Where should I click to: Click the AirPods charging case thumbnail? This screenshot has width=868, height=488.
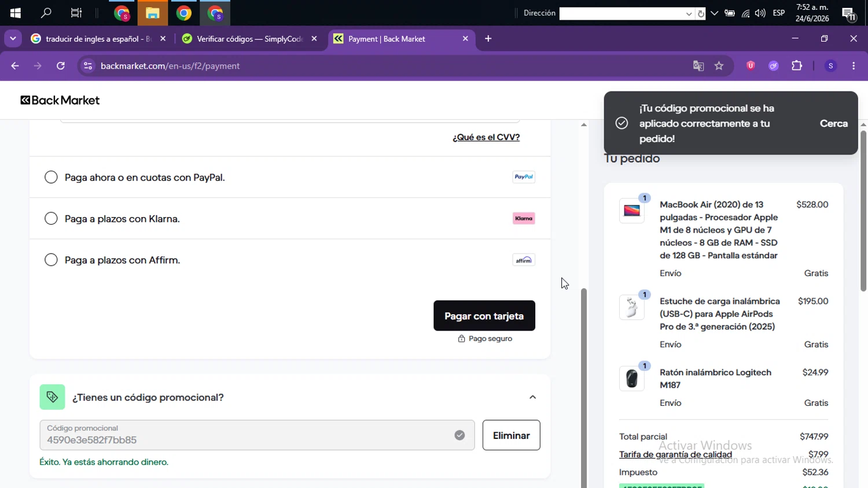click(x=632, y=307)
